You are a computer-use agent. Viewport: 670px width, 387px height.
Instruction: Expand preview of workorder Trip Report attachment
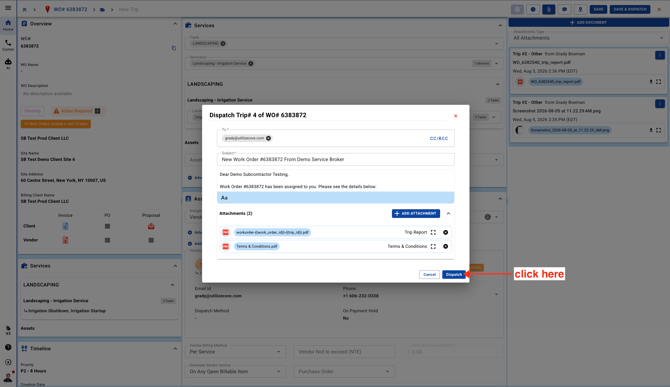(433, 232)
